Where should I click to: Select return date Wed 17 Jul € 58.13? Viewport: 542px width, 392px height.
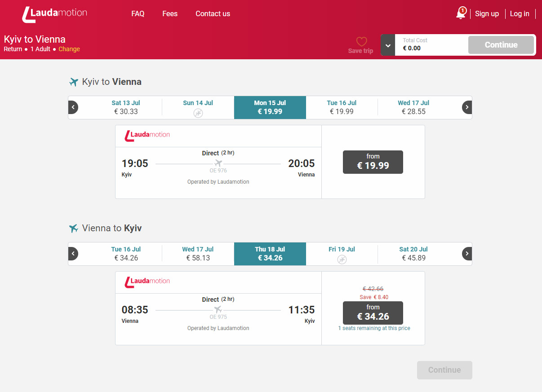(198, 254)
